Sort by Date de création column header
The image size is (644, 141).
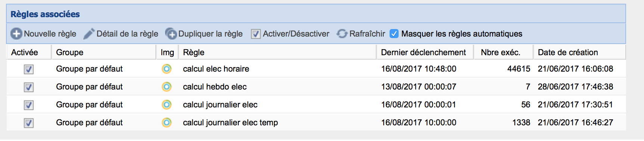click(579, 52)
